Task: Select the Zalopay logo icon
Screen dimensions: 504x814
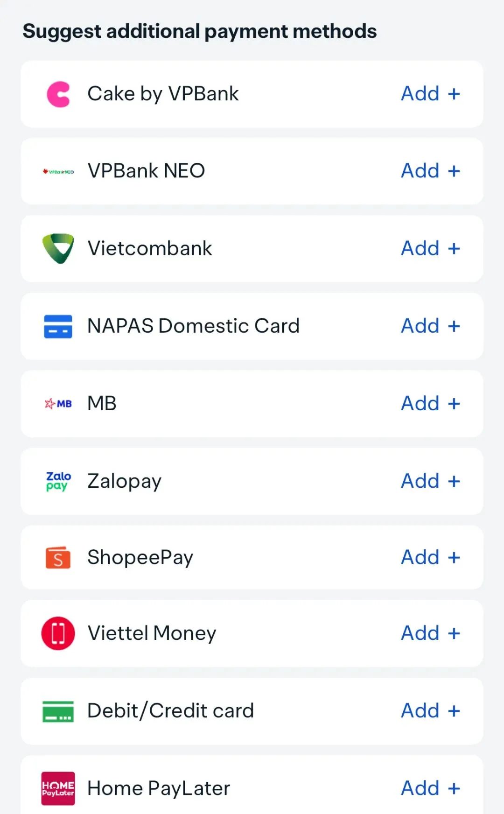Action: tap(58, 481)
